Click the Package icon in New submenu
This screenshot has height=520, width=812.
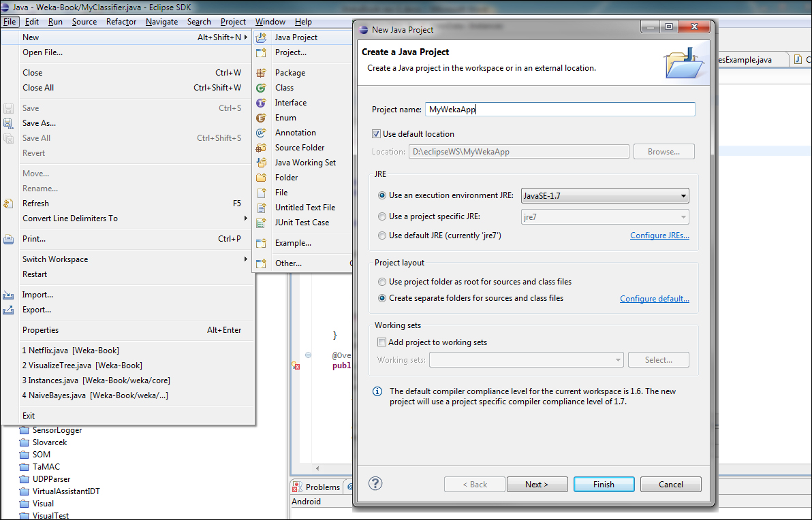(x=261, y=73)
